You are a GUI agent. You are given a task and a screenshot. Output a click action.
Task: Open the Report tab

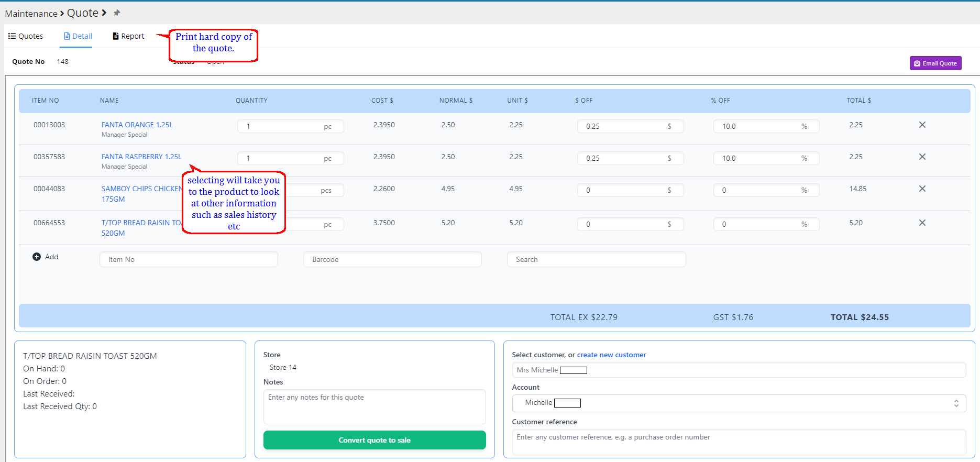coord(128,36)
